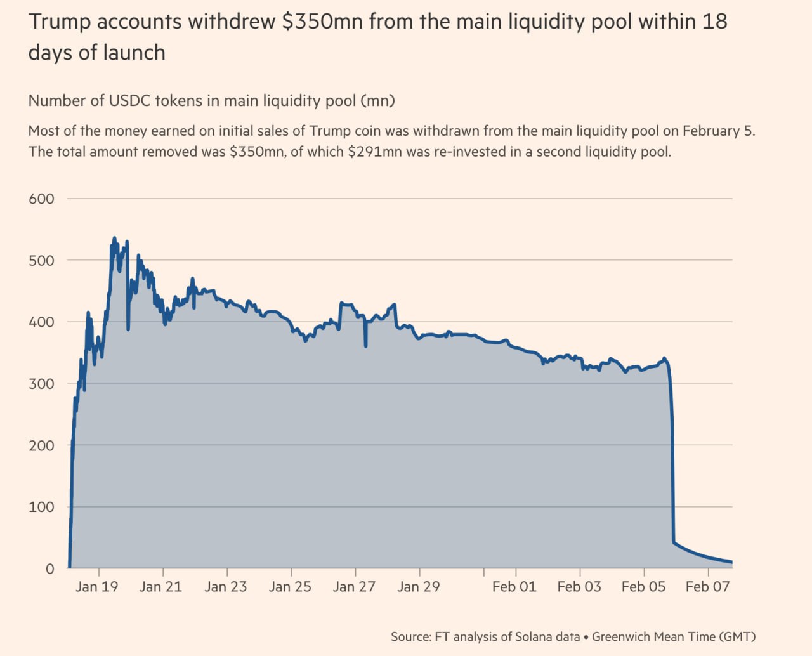Click the description paragraph mentioning $291mn
The width and height of the screenshot is (812, 656).
392,141
